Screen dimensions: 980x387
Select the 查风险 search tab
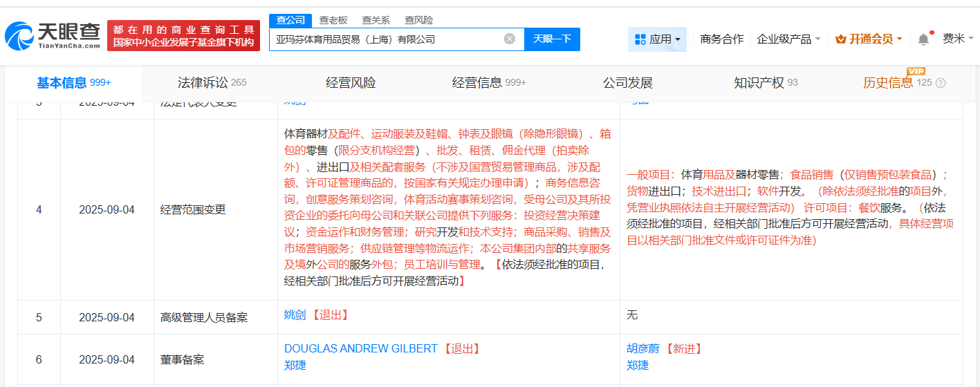419,20
